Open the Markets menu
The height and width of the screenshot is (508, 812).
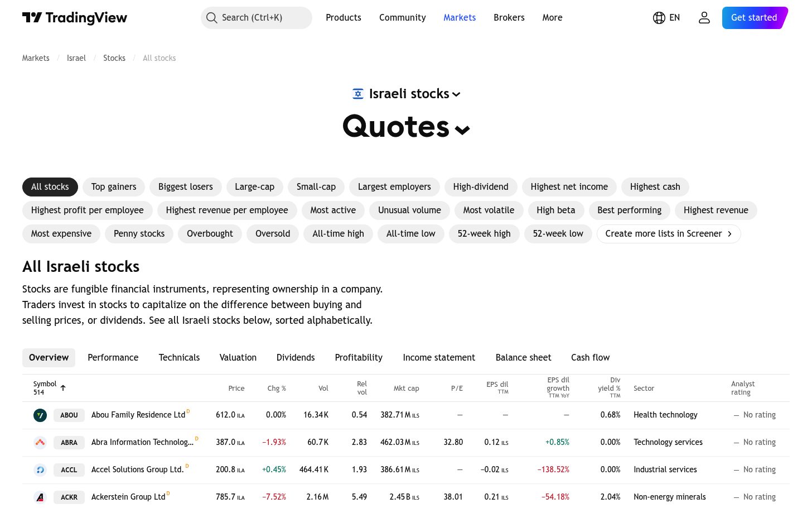point(460,18)
